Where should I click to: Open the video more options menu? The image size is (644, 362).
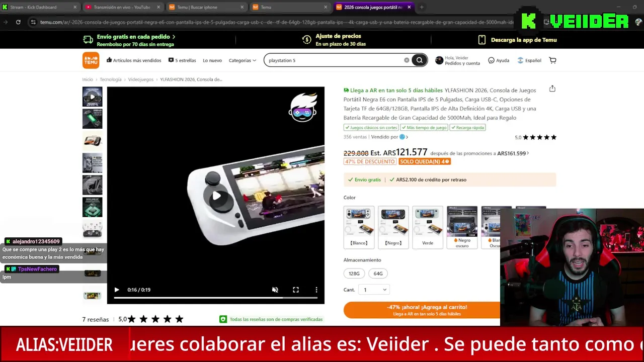(x=316, y=290)
